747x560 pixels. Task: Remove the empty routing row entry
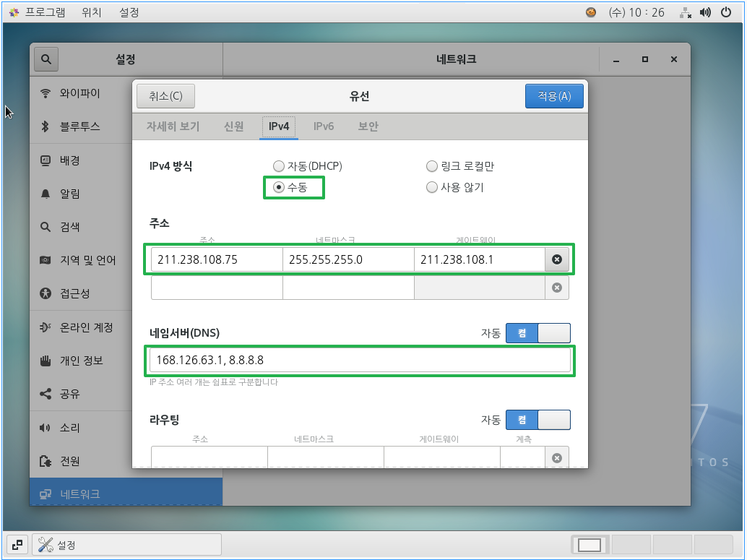click(556, 458)
